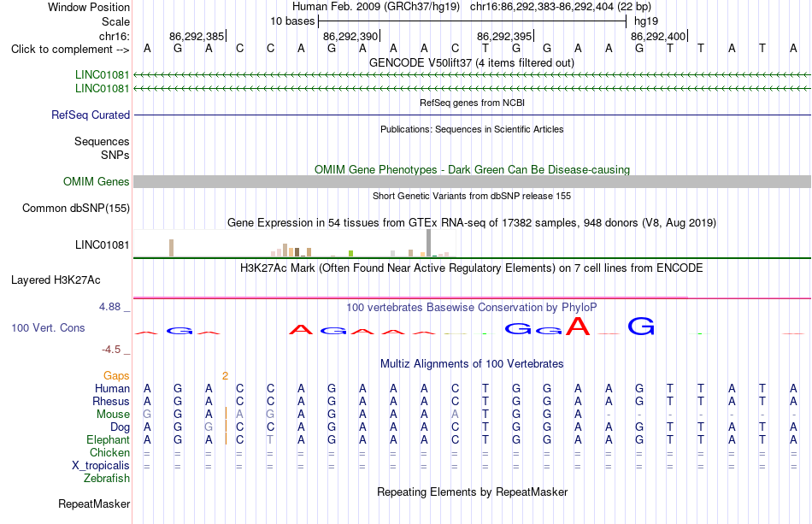Open GENCODE V50lift37 (4 items filtered out) title
The width and height of the screenshot is (812, 524).
[x=472, y=62]
